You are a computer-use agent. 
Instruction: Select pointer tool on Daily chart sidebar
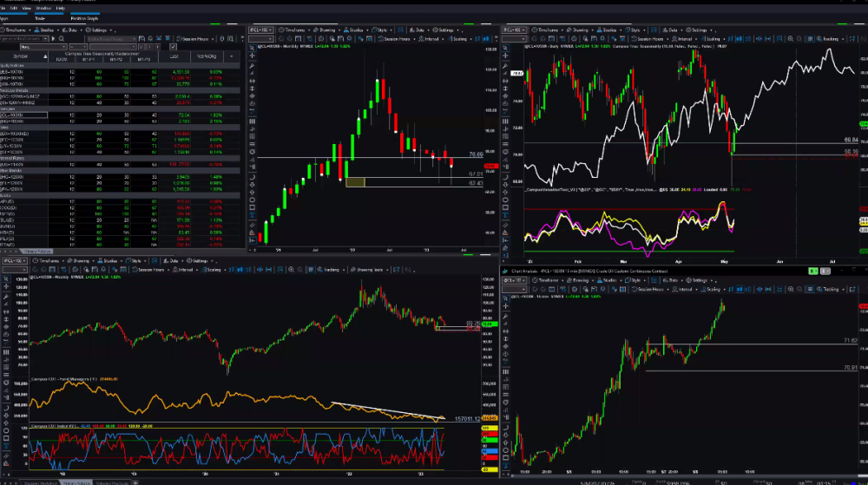(505, 48)
